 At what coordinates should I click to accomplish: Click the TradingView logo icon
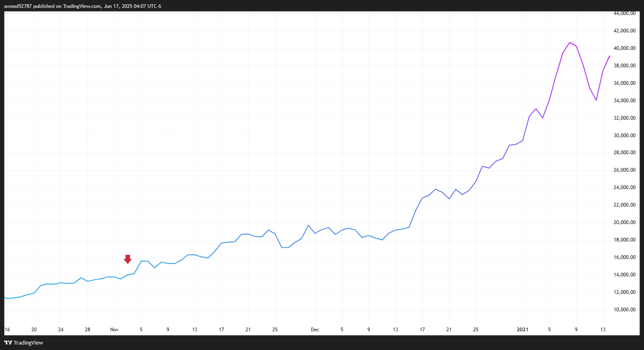click(x=8, y=343)
